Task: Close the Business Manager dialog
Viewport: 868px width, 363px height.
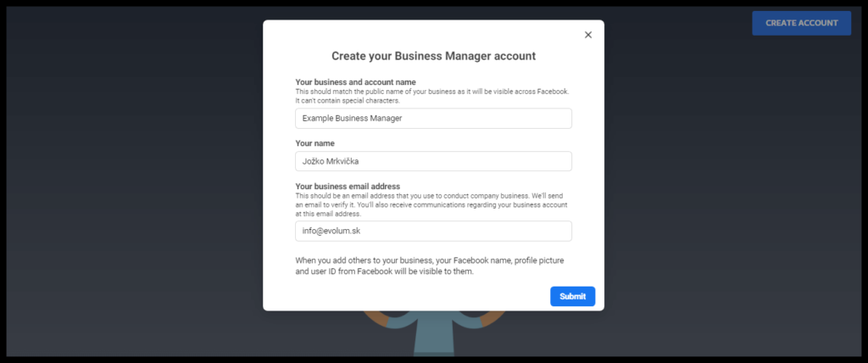Action: click(x=588, y=35)
